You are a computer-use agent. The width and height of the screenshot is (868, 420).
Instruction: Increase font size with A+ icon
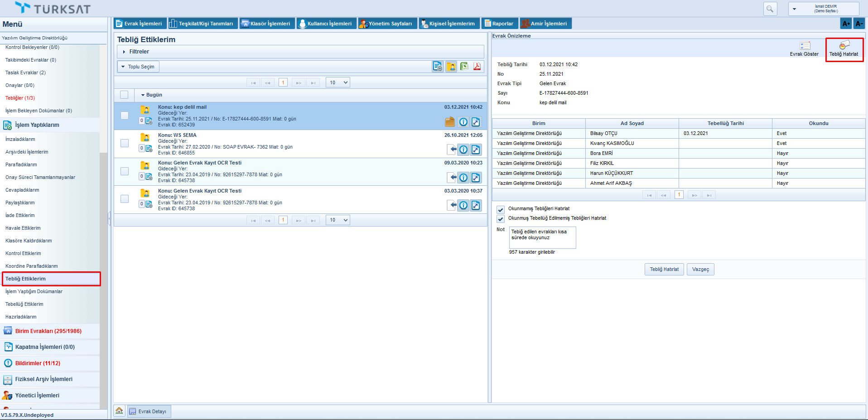pyautogui.click(x=846, y=24)
